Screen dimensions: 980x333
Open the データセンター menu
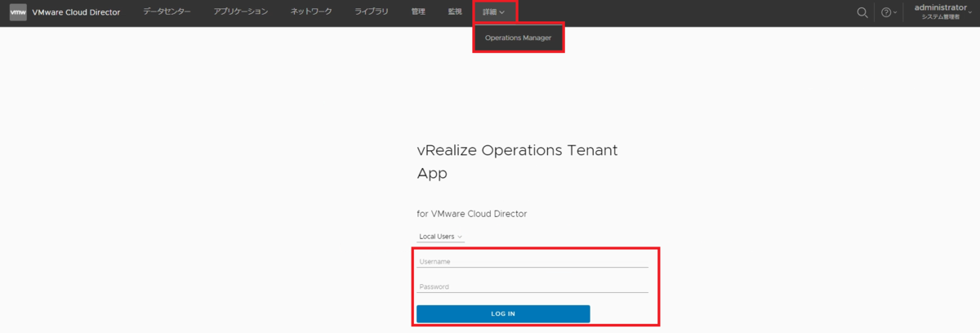click(167, 12)
